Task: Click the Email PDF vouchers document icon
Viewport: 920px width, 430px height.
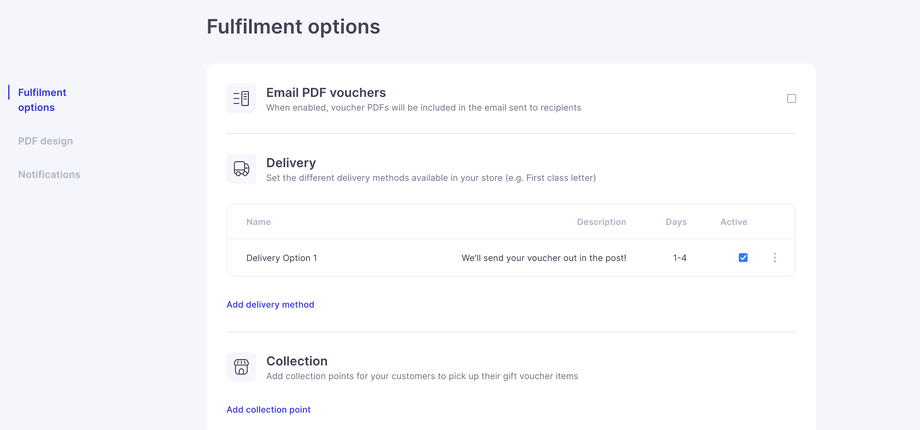Action: point(241,99)
